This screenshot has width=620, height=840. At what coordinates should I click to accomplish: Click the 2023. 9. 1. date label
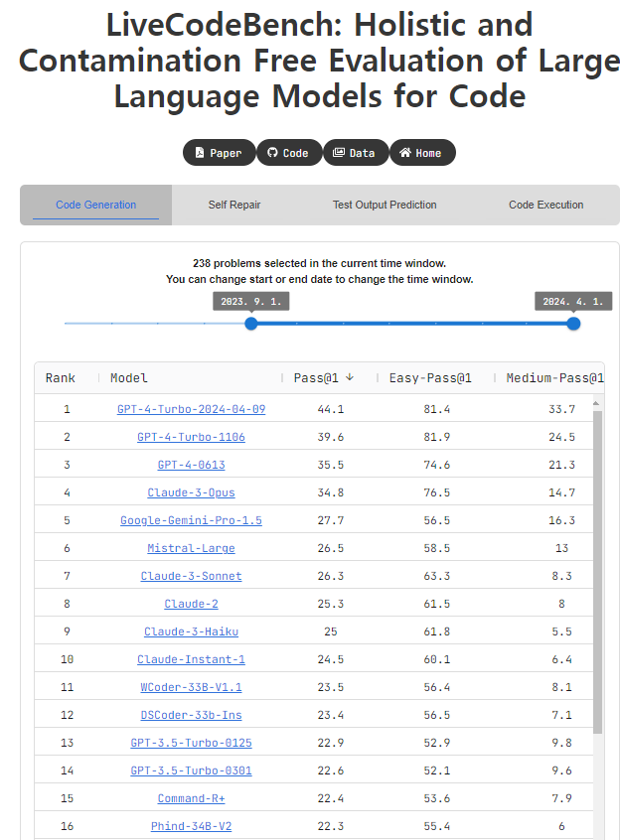click(x=250, y=302)
